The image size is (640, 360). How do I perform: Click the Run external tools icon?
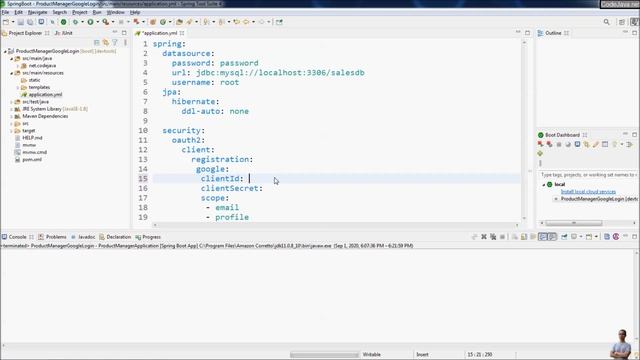106,22
